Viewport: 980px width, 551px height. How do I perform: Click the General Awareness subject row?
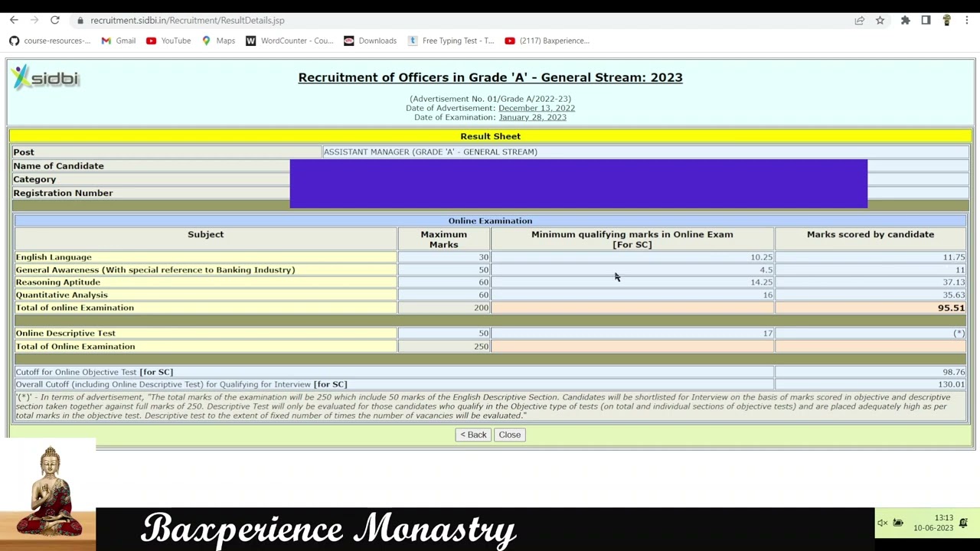490,269
